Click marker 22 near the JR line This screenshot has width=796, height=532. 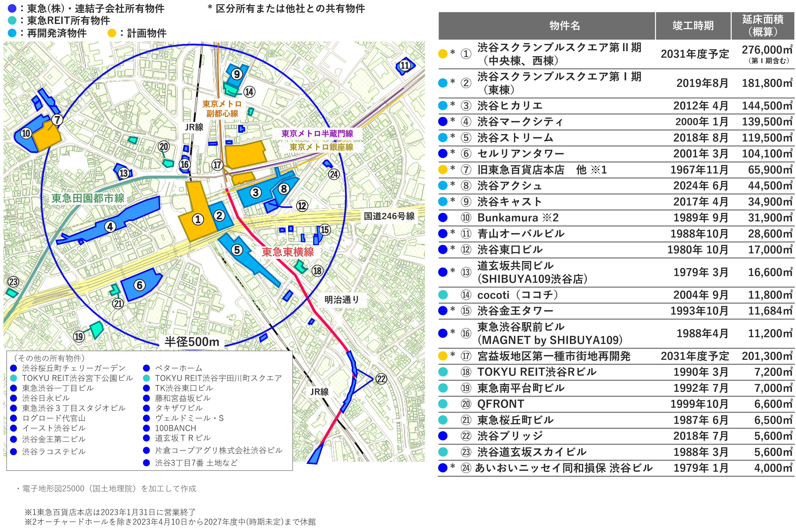coord(381,379)
